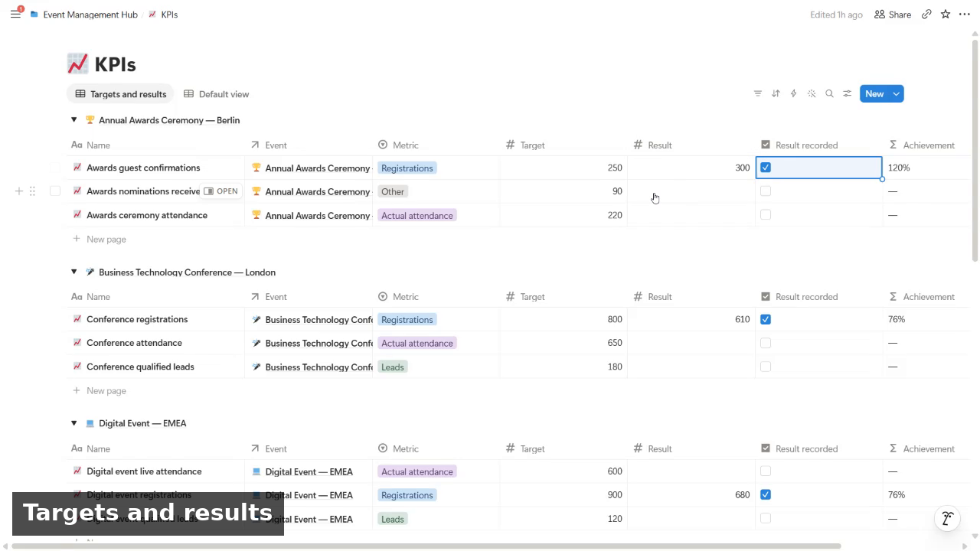Open the sort options icon
This screenshot has height=551, width=980.
click(x=776, y=93)
